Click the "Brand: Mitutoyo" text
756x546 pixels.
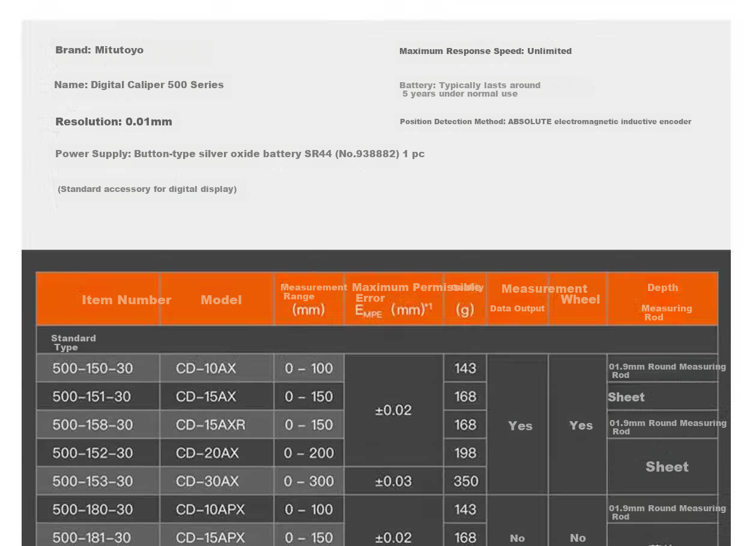click(99, 50)
